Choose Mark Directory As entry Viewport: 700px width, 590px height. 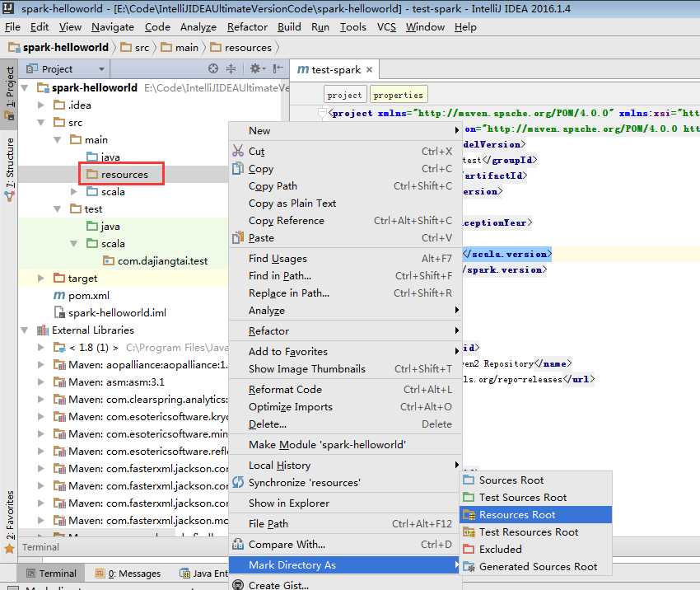344,565
